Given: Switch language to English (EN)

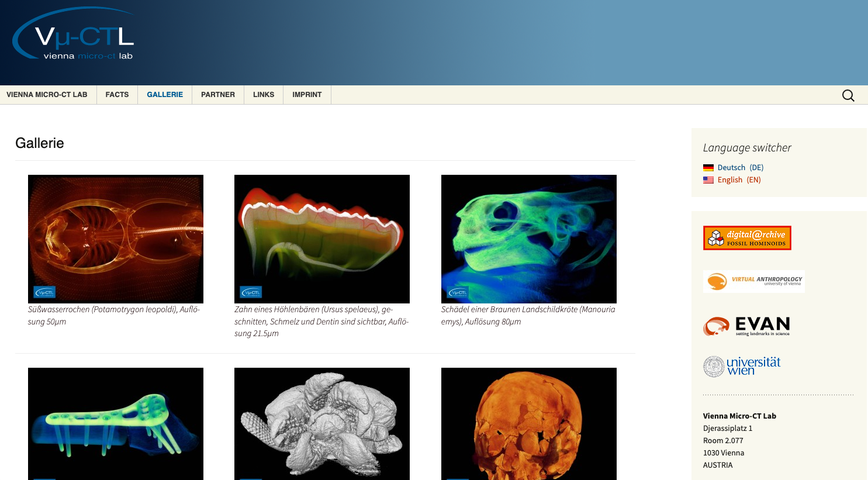Looking at the screenshot, I should (739, 180).
